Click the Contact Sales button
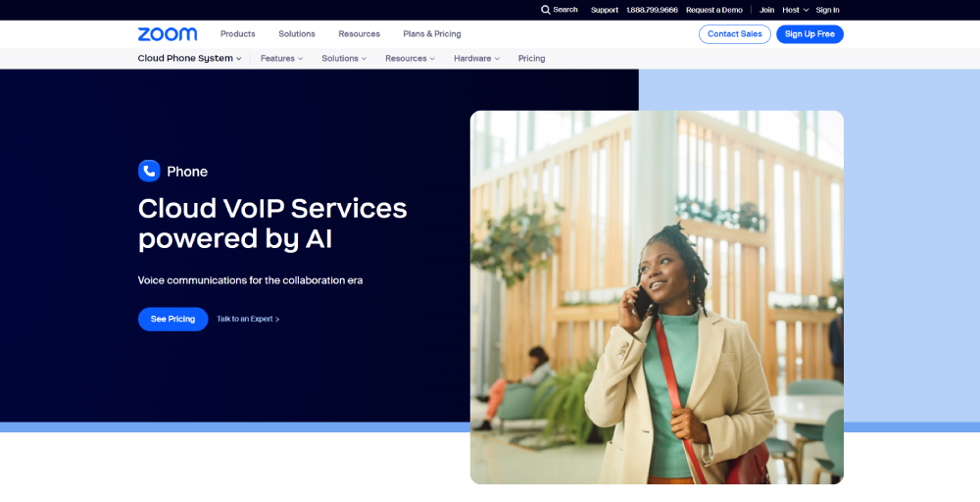This screenshot has width=980, height=502. (734, 34)
